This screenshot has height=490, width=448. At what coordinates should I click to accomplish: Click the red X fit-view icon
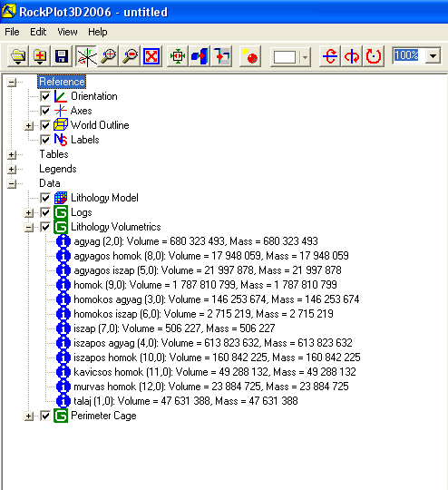coord(151,56)
